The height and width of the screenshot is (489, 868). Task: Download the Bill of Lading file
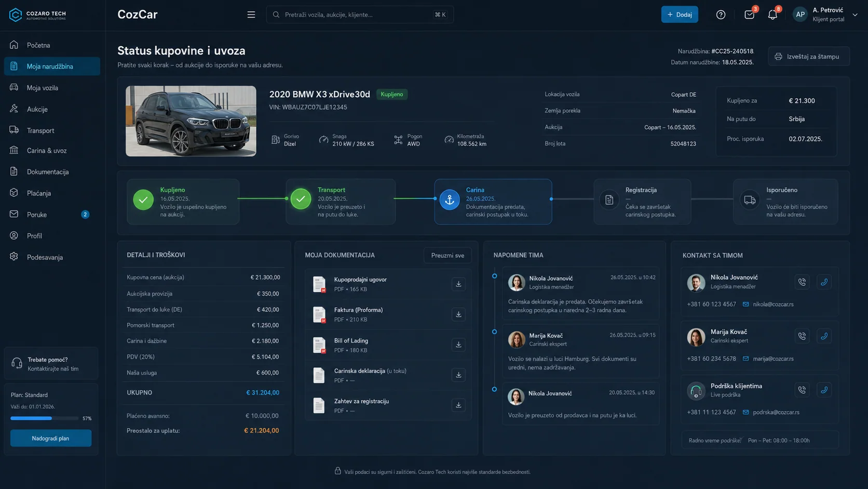(x=458, y=345)
